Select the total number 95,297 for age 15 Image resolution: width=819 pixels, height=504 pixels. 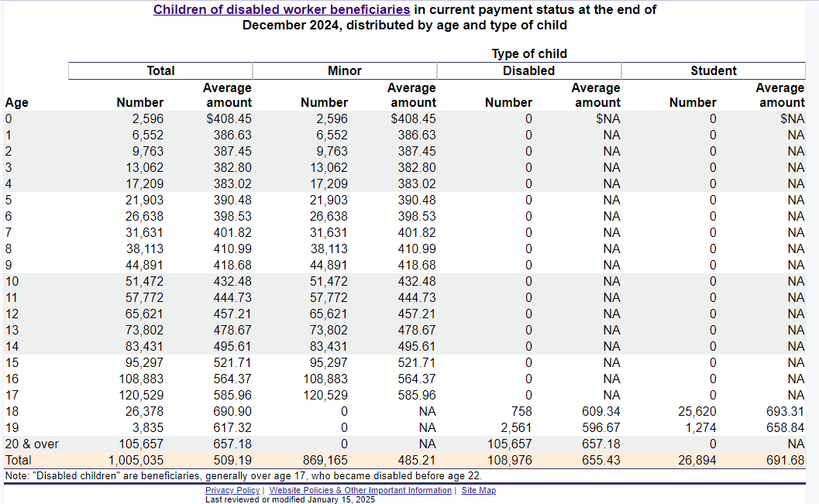144,362
